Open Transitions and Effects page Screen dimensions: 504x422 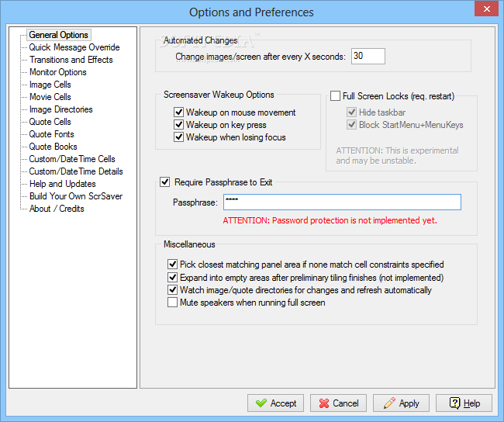click(71, 60)
